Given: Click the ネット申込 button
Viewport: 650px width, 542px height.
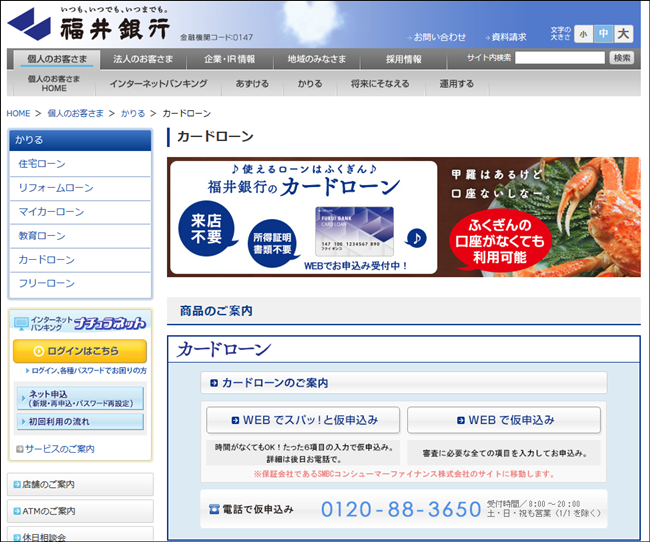Looking at the screenshot, I should [80, 399].
